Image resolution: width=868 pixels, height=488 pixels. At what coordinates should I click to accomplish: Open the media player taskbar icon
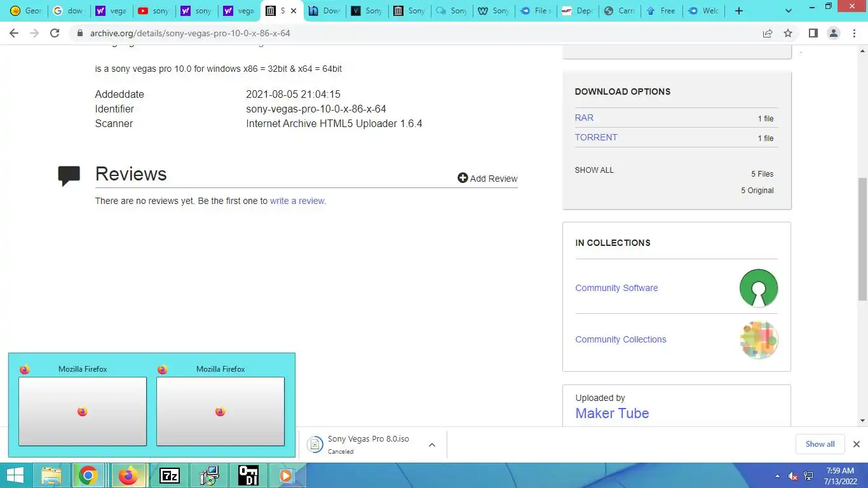tap(287, 475)
